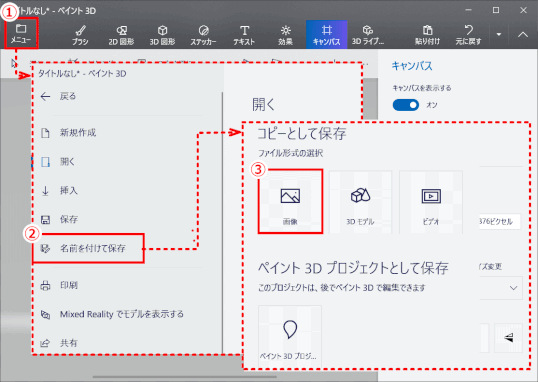Switch to the キャンバス tab
Image resolution: width=538 pixels, height=382 pixels.
coord(327,34)
